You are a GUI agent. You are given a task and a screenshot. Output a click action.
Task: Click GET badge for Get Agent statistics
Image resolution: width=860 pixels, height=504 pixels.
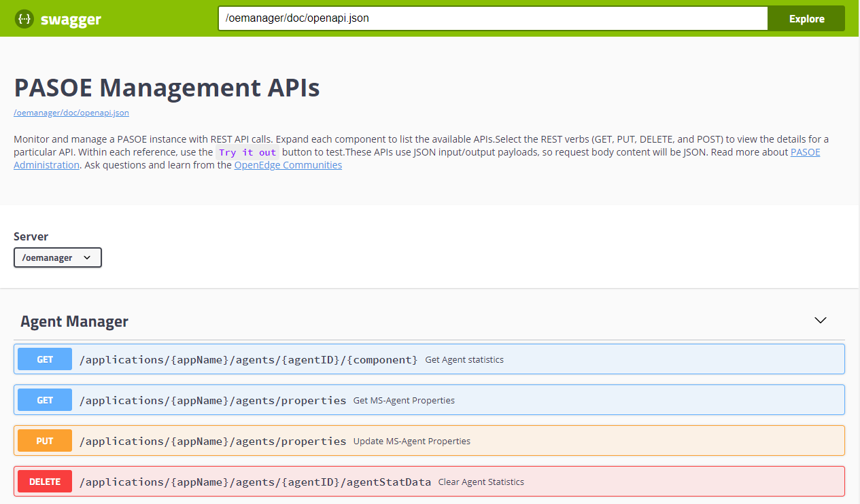45,359
